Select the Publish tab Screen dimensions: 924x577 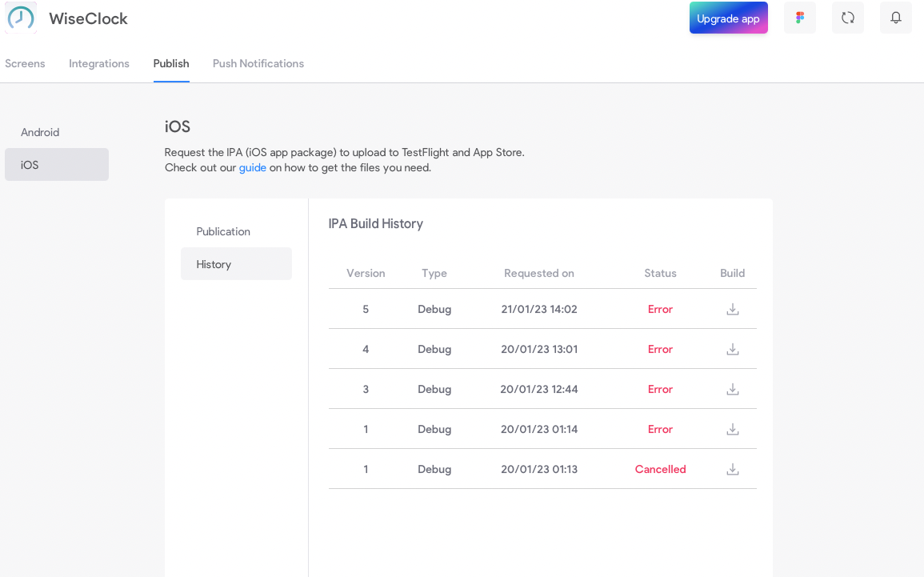[171, 64]
